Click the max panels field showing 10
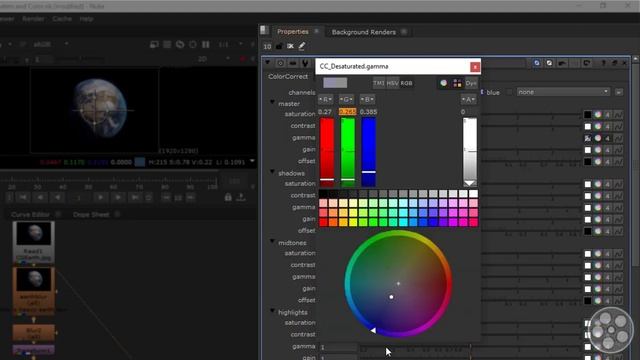The width and height of the screenshot is (640, 360). coord(267,46)
